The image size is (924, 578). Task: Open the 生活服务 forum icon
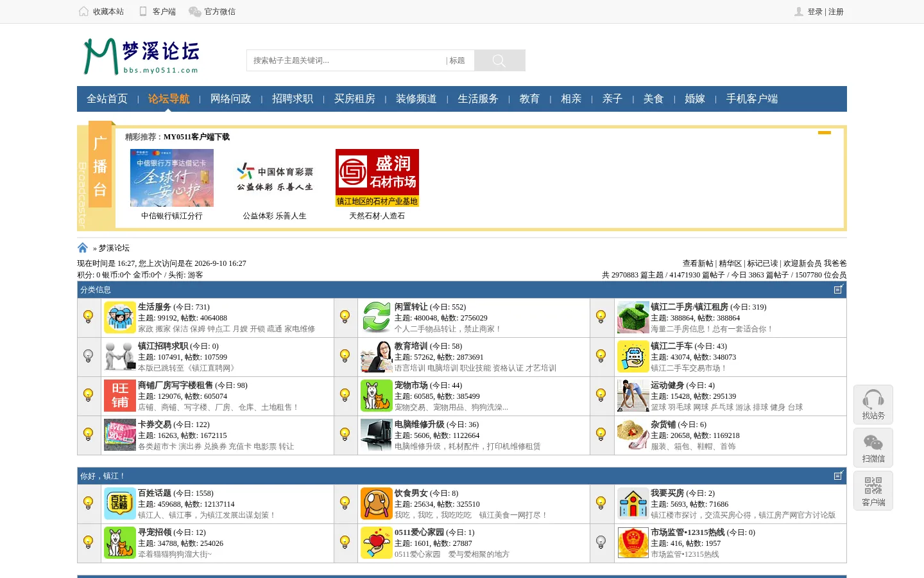click(x=120, y=317)
